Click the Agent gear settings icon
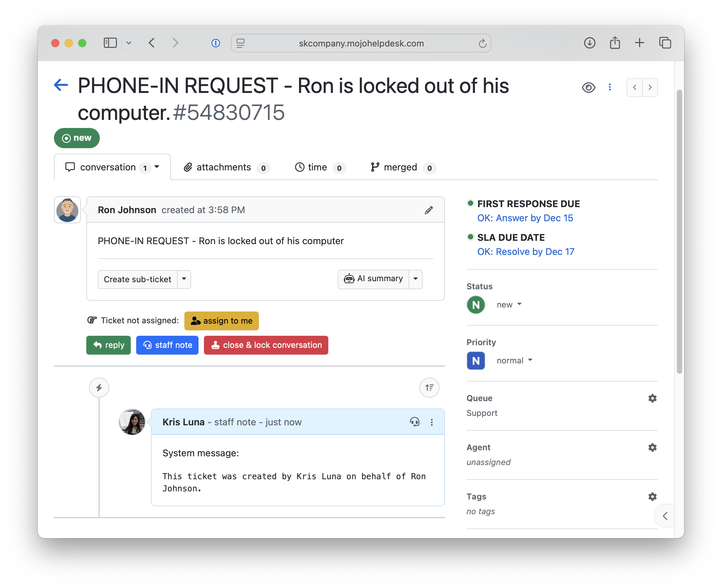Image resolution: width=722 pixels, height=588 pixels. pyautogui.click(x=652, y=448)
